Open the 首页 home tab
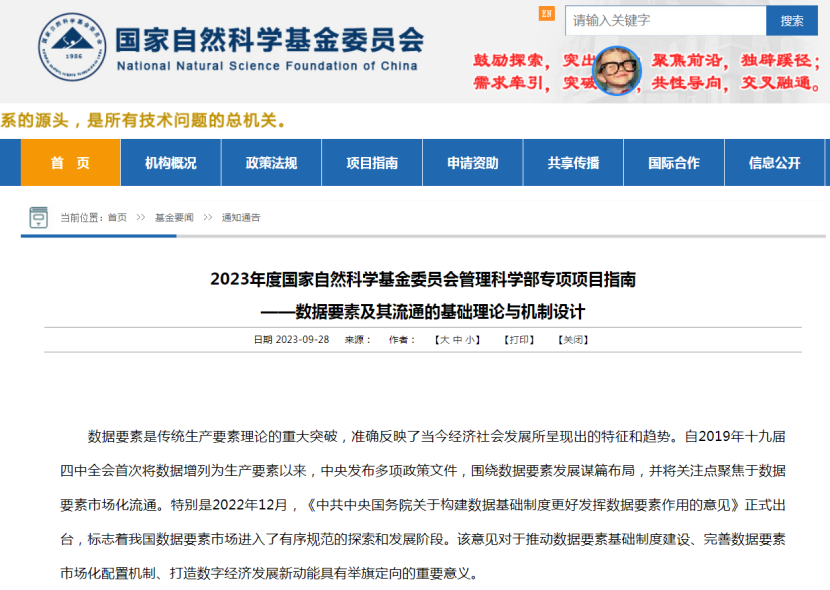830x590 pixels. pos(70,163)
